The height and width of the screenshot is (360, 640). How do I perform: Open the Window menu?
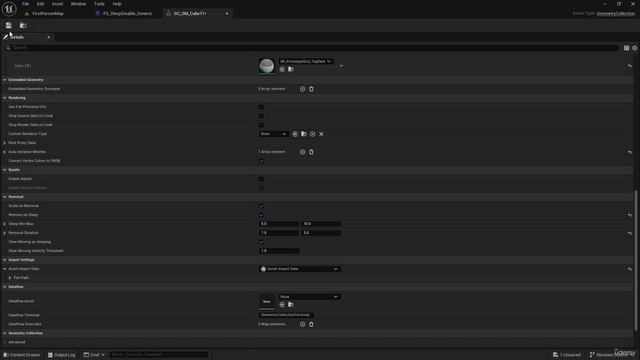pyautogui.click(x=78, y=4)
